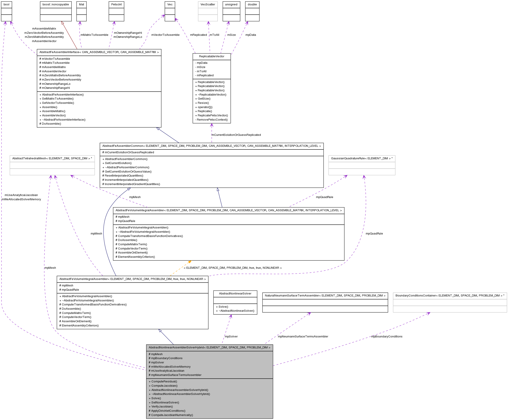Click the AbstractNonlinearSolver class box
This screenshot has height=420, width=508.
coord(235,294)
